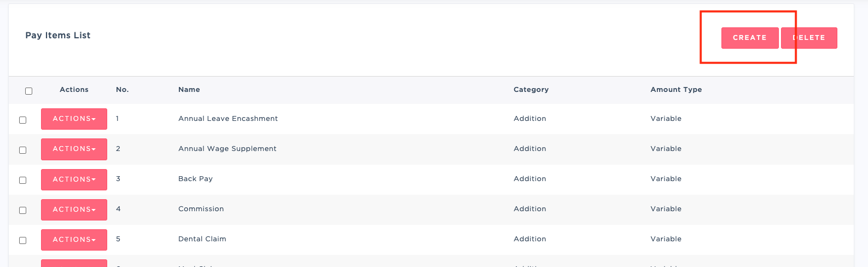Click the Category column header

point(531,90)
